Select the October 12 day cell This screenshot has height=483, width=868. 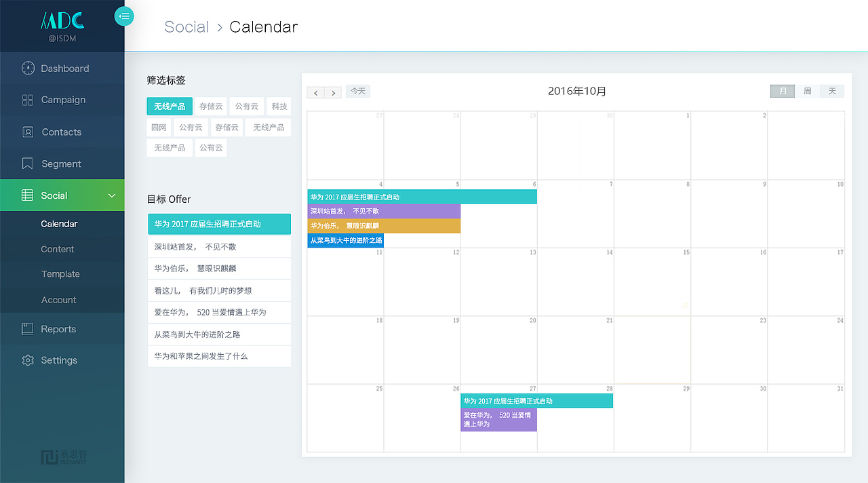pos(422,282)
